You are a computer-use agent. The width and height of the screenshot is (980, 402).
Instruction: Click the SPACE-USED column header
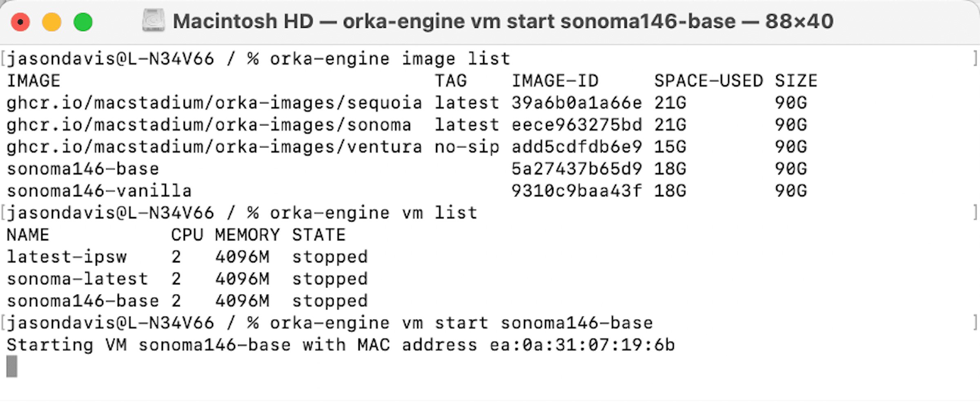point(708,81)
